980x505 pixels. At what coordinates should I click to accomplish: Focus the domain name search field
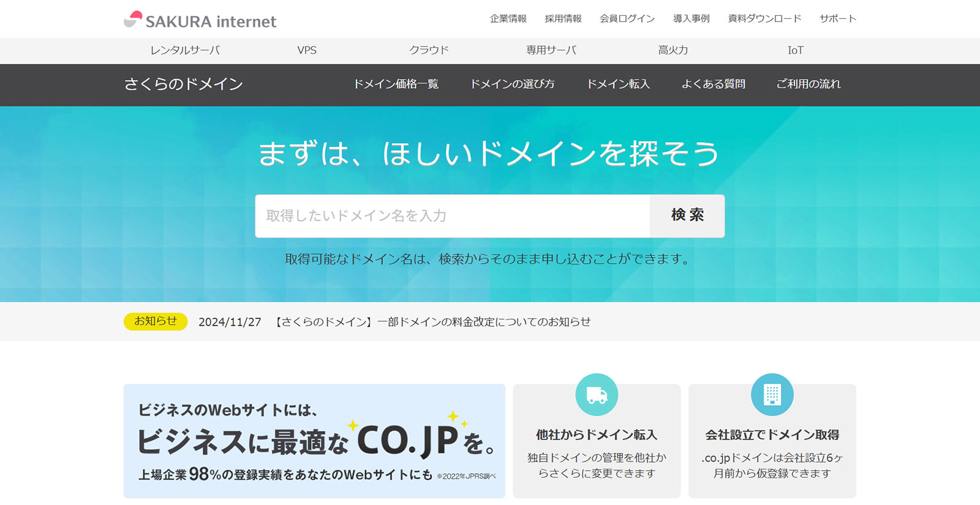[453, 216]
